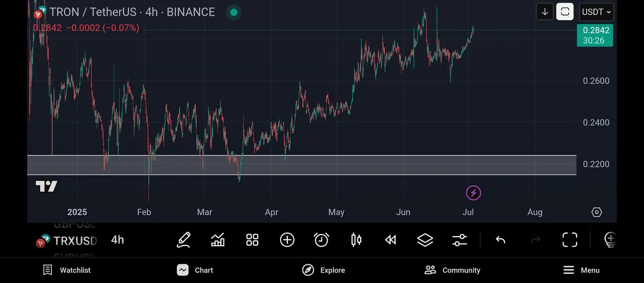Viewport: 644px width, 283px height.
Task: Go to the Explore tab
Action: pyautogui.click(x=324, y=270)
